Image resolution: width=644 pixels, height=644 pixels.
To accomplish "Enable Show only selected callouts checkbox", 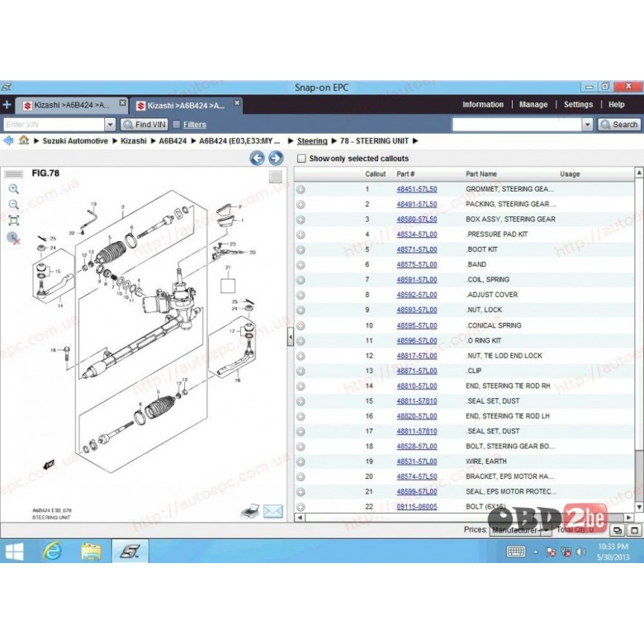I will (301, 159).
